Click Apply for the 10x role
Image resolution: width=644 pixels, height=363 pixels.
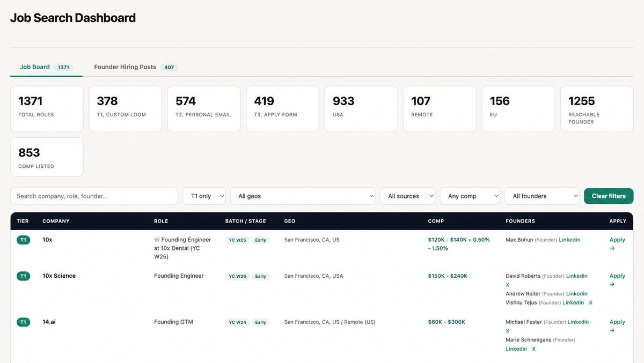[x=617, y=244]
